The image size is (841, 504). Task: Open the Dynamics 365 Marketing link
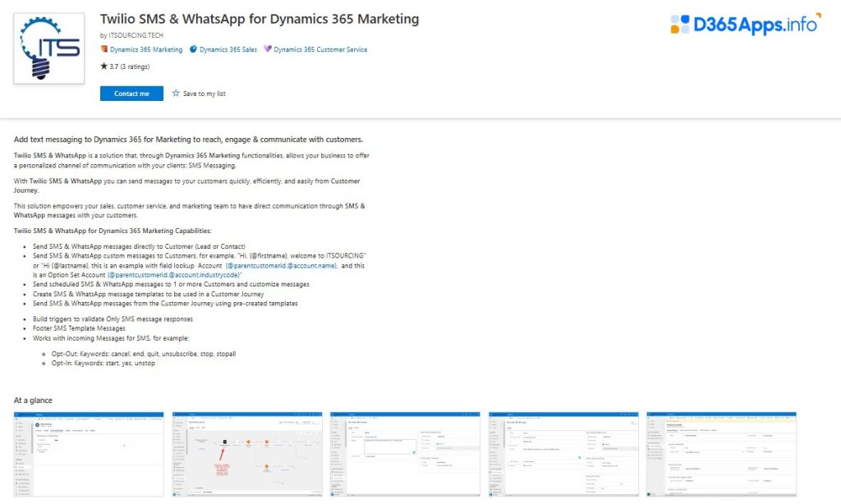[x=146, y=49]
